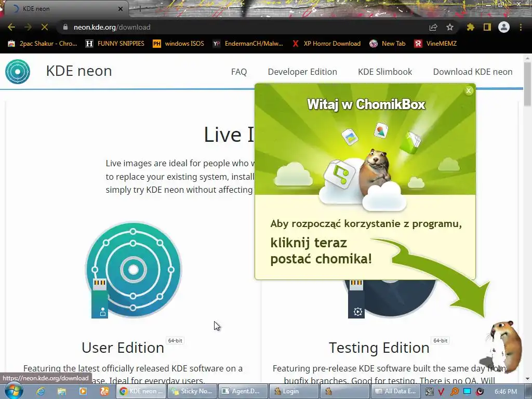Screen dimensions: 532x399
Task: Click the round camera-like tray icon
Action: 480,392
